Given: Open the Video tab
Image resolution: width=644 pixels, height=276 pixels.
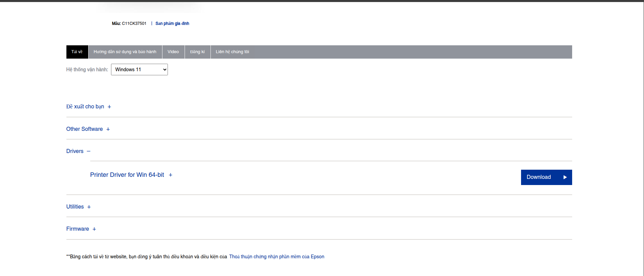Looking at the screenshot, I should [x=173, y=52].
